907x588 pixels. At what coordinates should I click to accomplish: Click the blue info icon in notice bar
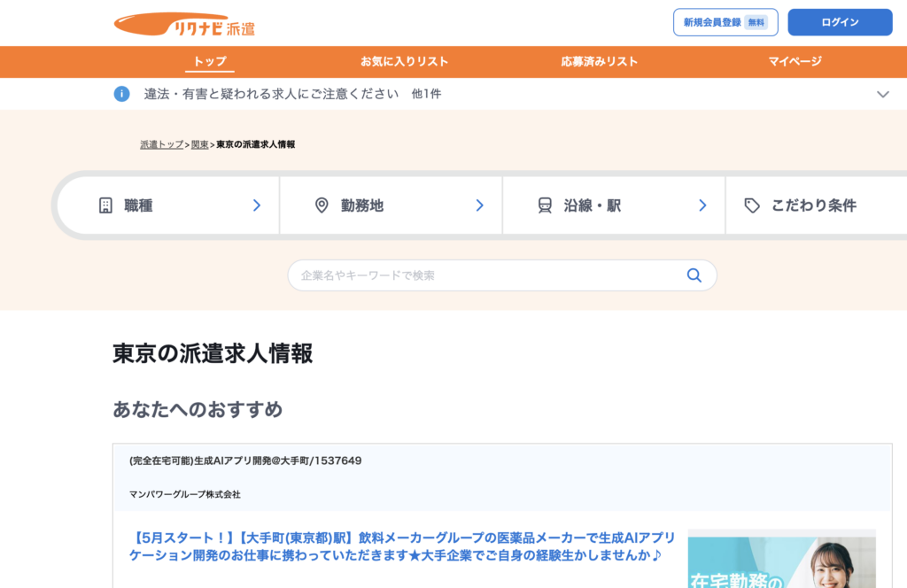tap(122, 94)
